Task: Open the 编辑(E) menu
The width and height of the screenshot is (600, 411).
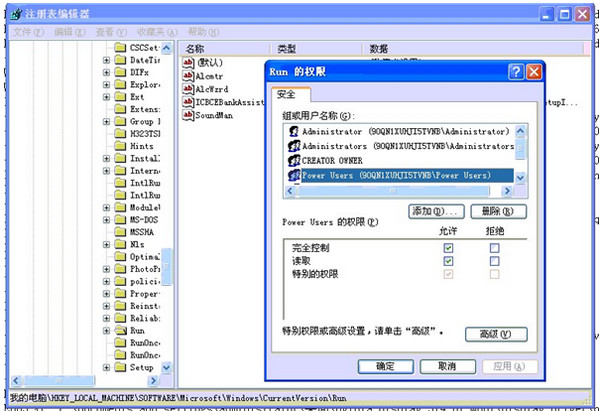Action: click(70, 32)
